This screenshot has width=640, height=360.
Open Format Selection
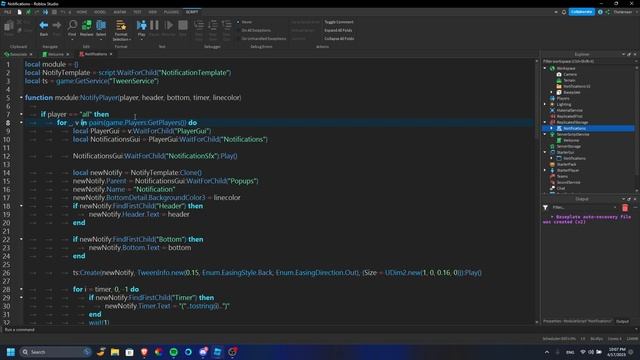coord(121,30)
